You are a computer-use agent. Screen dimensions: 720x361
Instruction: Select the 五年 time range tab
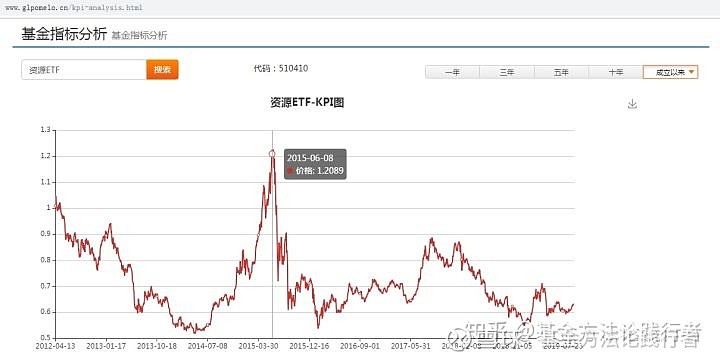(561, 72)
